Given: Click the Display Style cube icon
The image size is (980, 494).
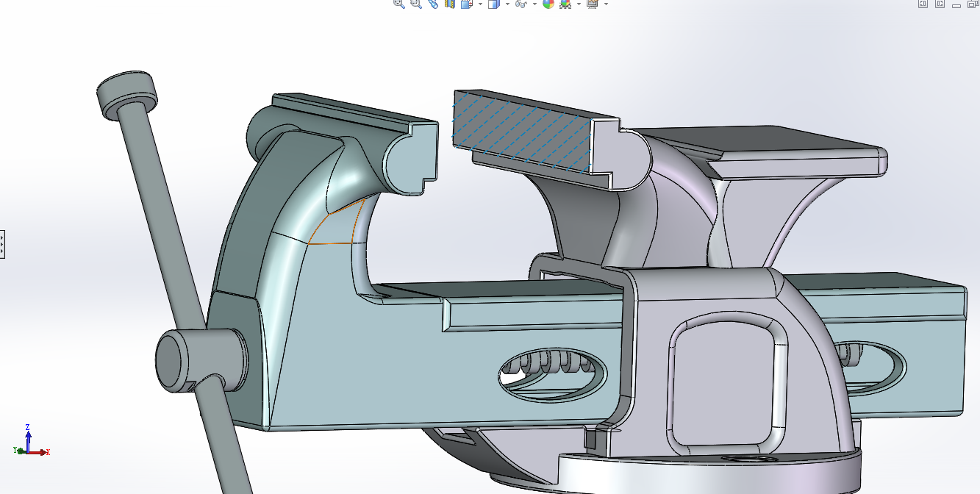Looking at the screenshot, I should (x=494, y=3).
